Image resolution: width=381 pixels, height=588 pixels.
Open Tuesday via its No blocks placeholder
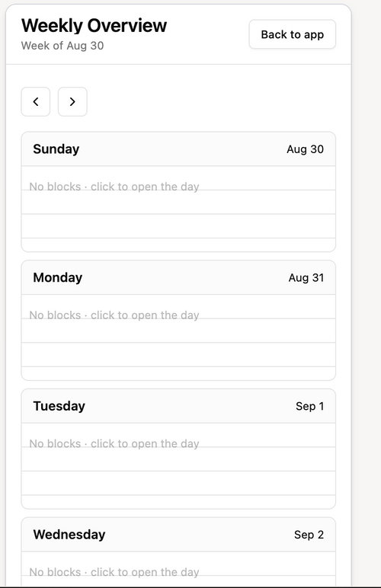114,443
